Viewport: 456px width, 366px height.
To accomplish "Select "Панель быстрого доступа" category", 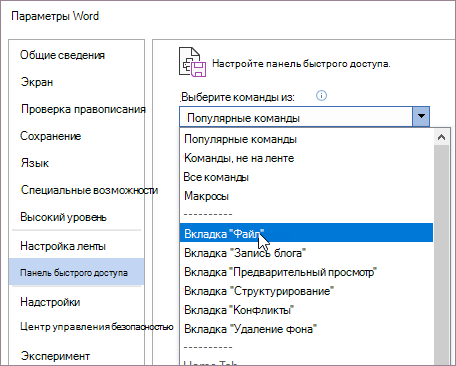I will (x=77, y=272).
